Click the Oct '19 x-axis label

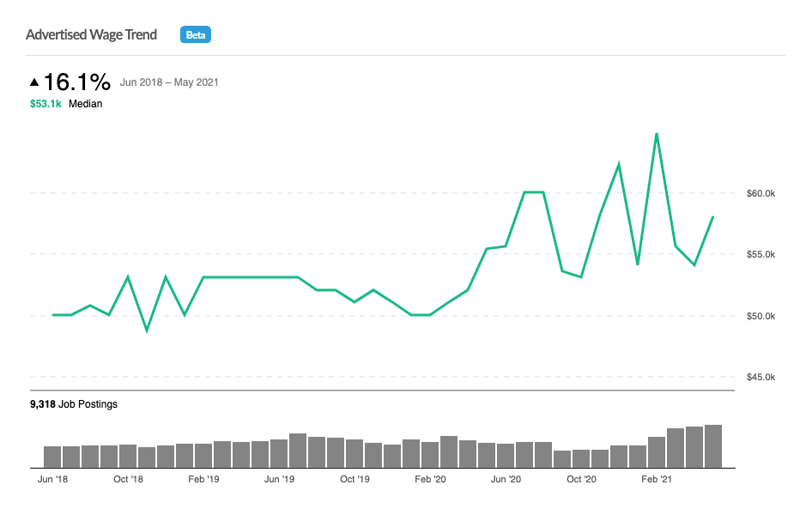coord(354,479)
